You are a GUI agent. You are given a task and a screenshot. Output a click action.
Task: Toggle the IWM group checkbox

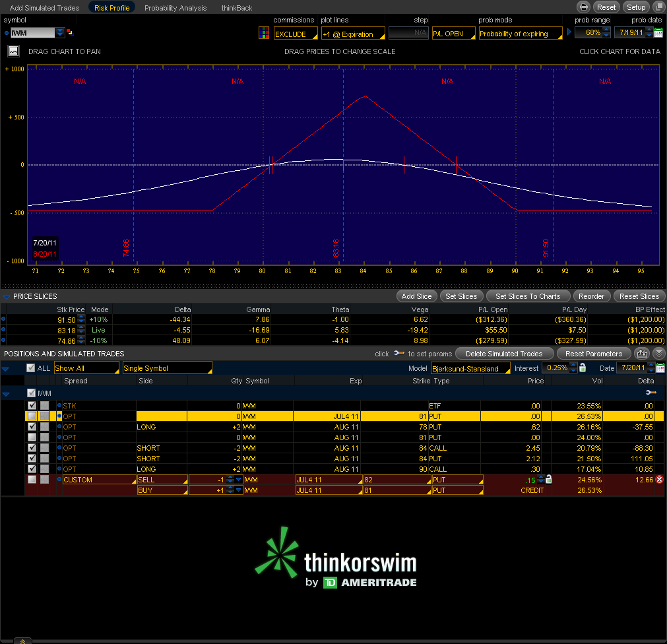[31, 393]
